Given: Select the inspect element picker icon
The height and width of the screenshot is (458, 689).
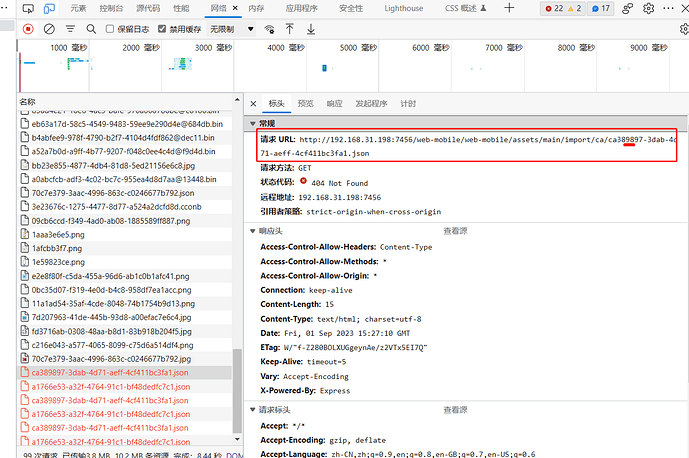Looking at the screenshot, I should tap(28, 8).
